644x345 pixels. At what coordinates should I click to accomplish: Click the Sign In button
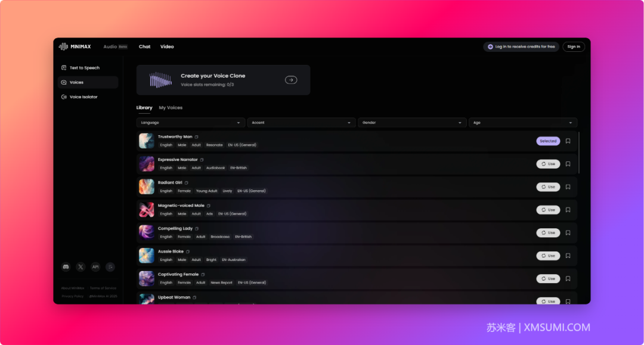(574, 46)
